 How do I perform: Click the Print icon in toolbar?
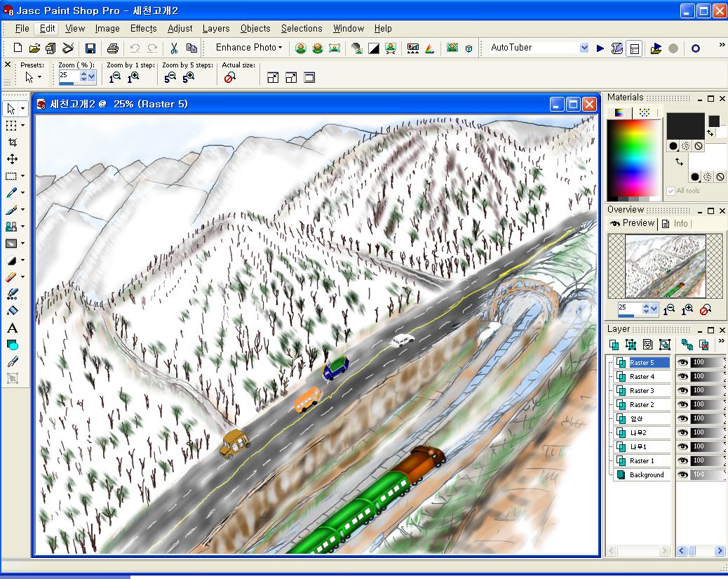coord(112,48)
